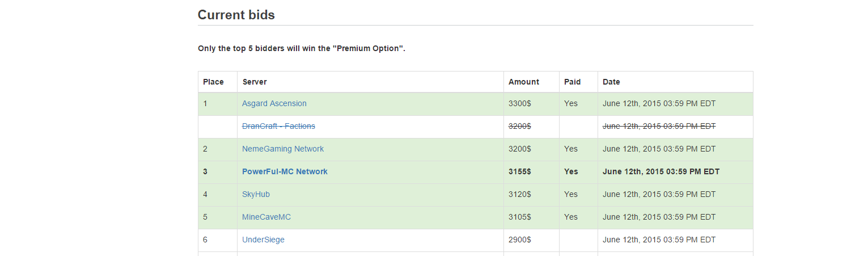Click the Yes paid cell for SkyHub
Image resolution: width=868 pixels, height=256 pixels.
[x=571, y=194]
